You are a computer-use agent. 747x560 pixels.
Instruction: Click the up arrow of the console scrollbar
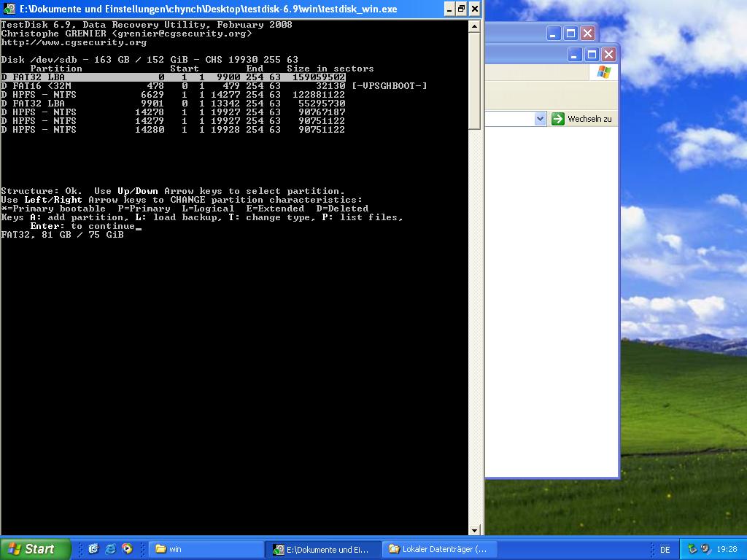tap(474, 26)
